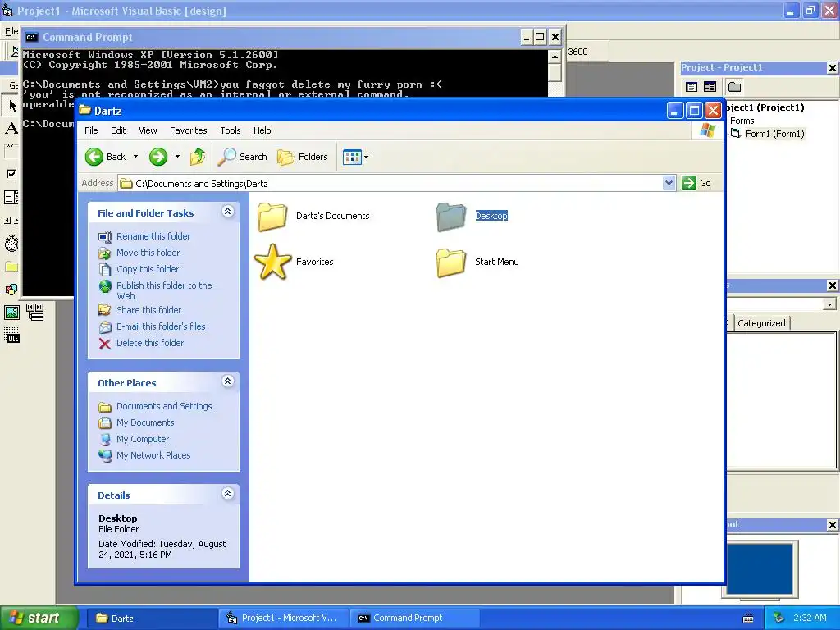The width and height of the screenshot is (840, 630).
Task: Open Search in Explorer toolbar
Action: point(243,157)
